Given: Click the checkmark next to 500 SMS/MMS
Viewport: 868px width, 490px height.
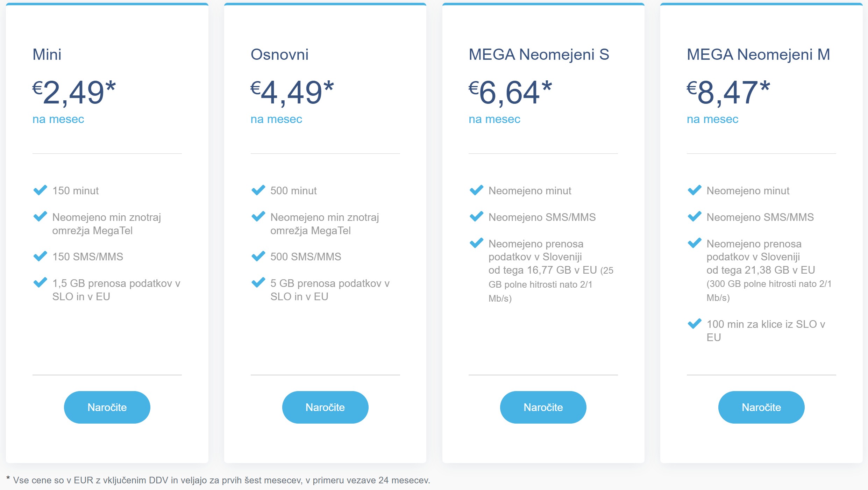Looking at the screenshot, I should pos(258,256).
